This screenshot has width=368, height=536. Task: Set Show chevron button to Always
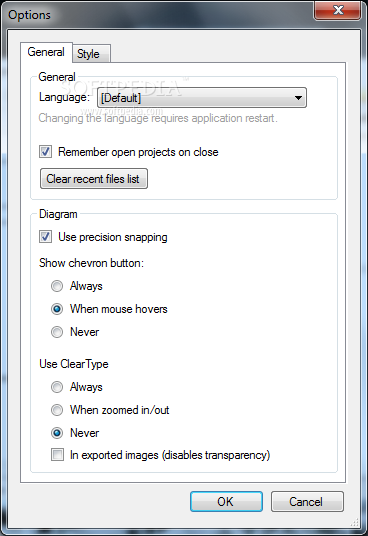(x=57, y=286)
